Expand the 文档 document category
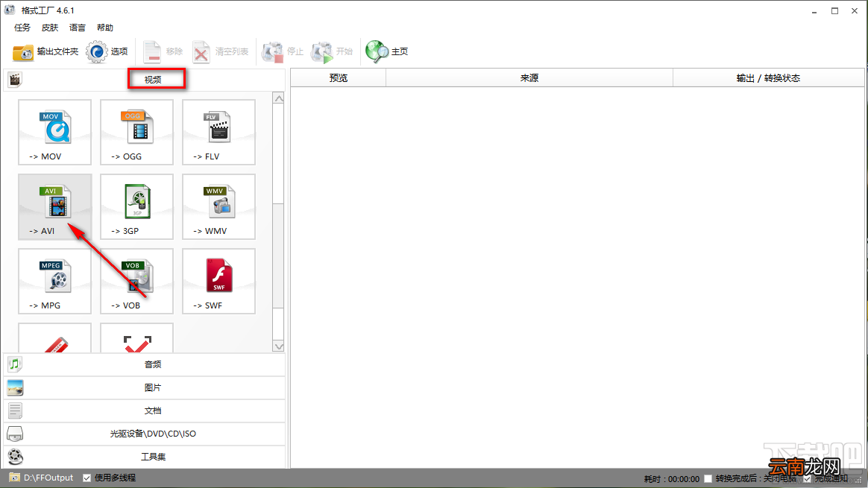868x488 pixels. 145,411
